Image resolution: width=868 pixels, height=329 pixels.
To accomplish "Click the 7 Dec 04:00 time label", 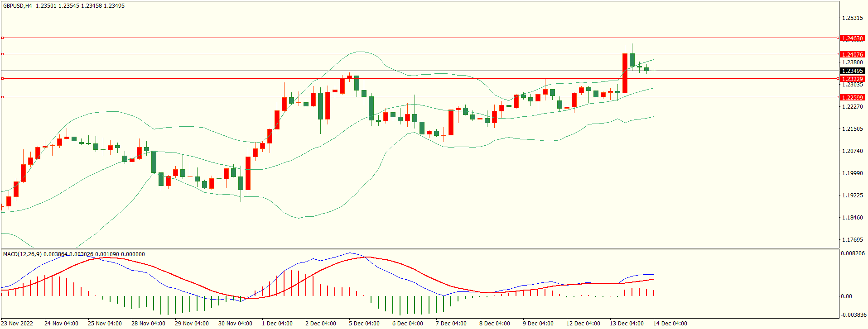I will (451, 323).
